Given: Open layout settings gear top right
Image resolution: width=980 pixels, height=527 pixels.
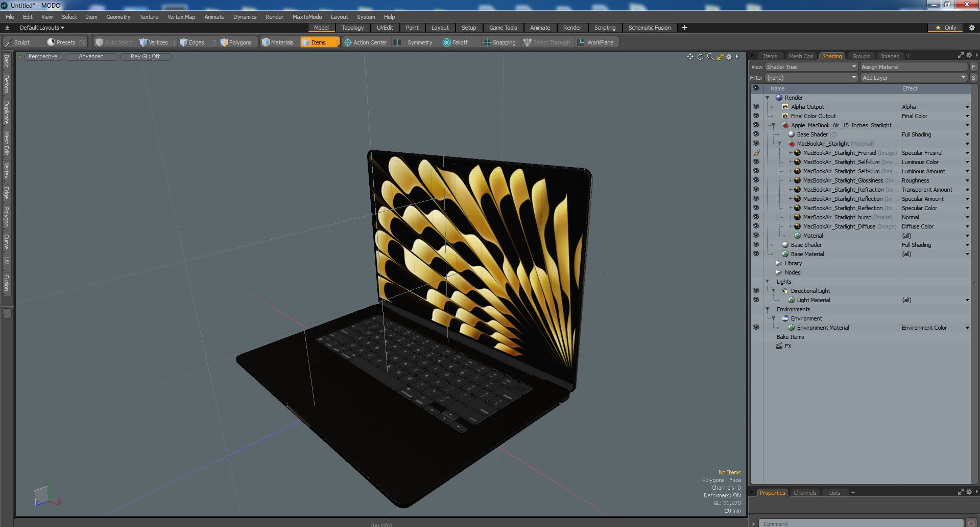Looking at the screenshot, I should [971, 28].
